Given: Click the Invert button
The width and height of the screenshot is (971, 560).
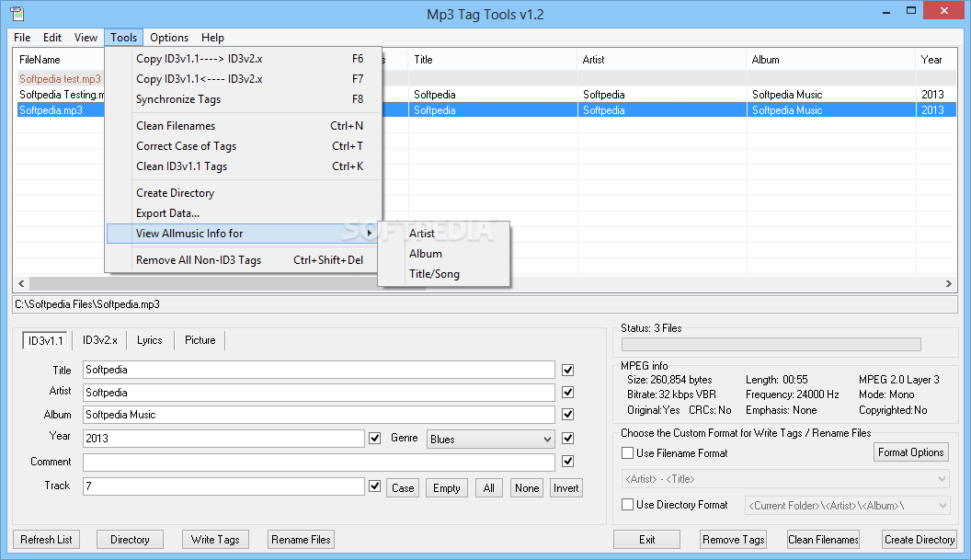Looking at the screenshot, I should (x=566, y=488).
